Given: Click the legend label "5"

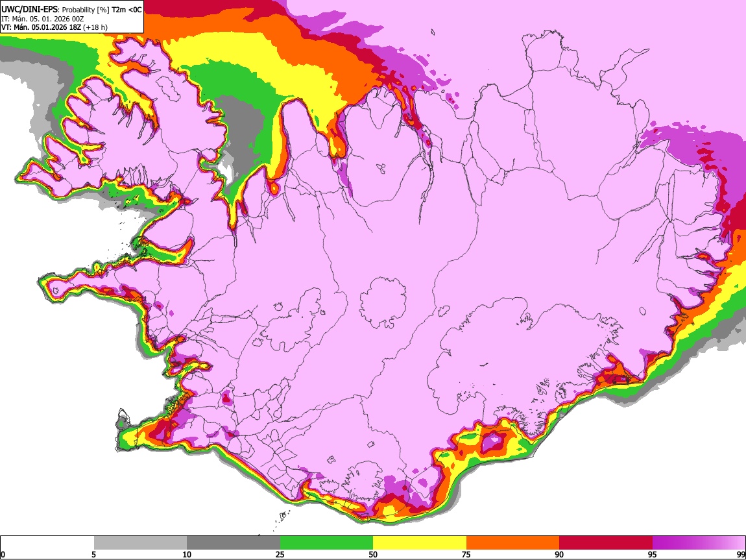Looking at the screenshot, I should coord(93,554).
